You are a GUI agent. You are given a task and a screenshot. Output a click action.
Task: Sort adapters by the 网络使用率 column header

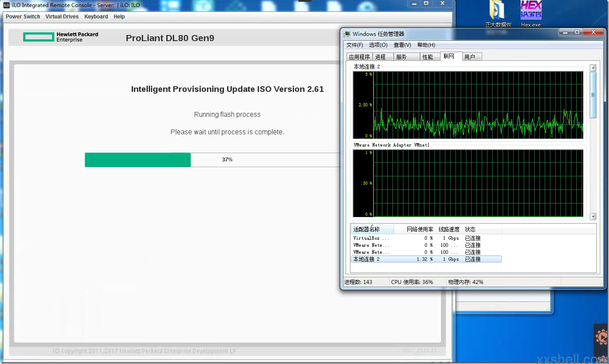420,229
